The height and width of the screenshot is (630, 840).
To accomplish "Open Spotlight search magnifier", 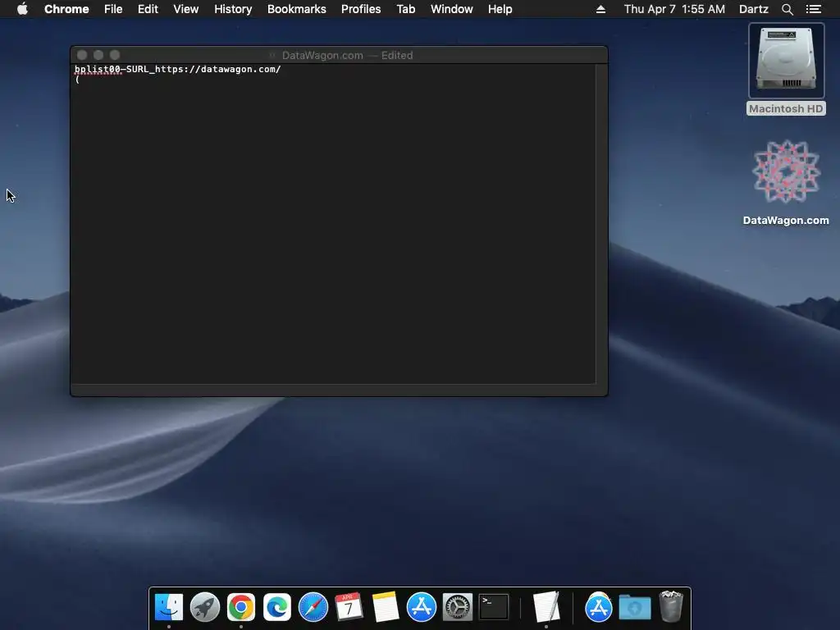I will pyautogui.click(x=787, y=9).
